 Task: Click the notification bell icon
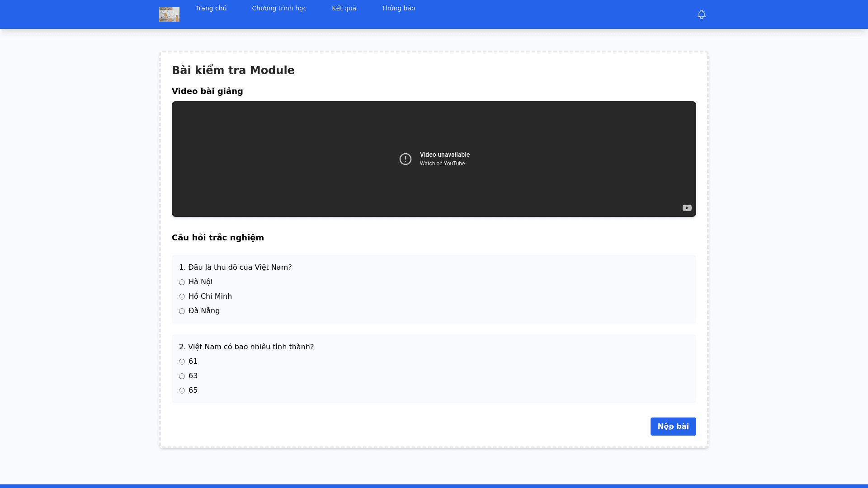click(x=701, y=14)
